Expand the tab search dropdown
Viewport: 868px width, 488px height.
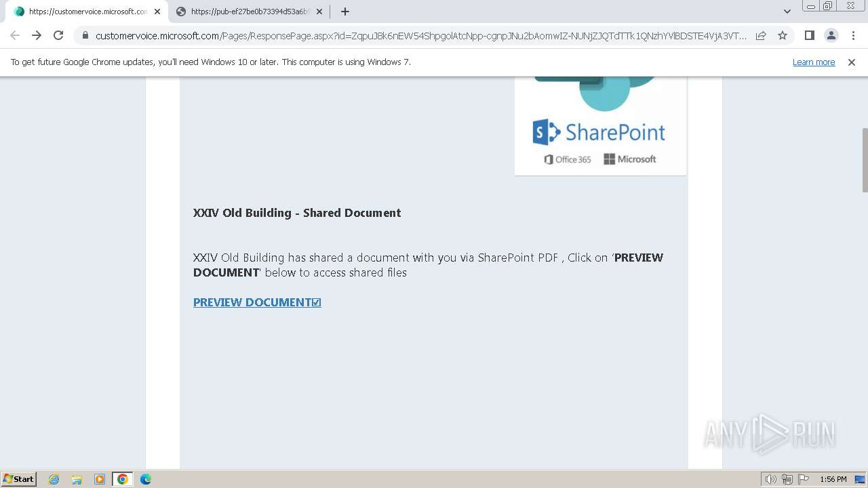pyautogui.click(x=787, y=12)
